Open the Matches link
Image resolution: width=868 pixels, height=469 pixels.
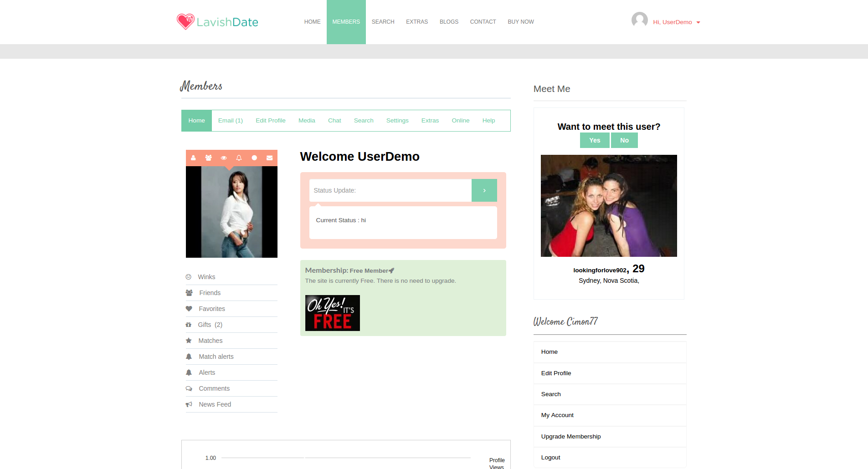pyautogui.click(x=211, y=341)
